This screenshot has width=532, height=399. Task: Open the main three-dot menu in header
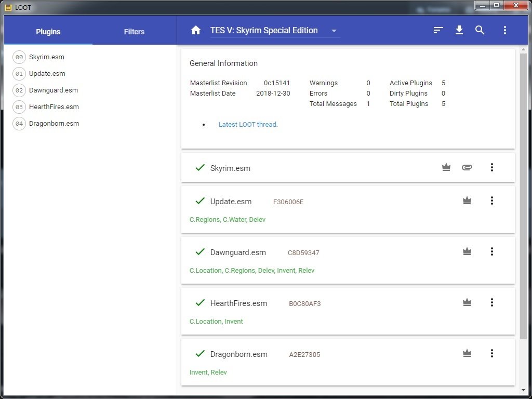[x=505, y=30]
